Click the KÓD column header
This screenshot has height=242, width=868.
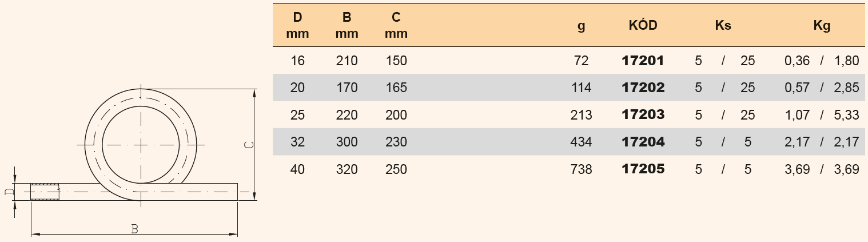(643, 26)
